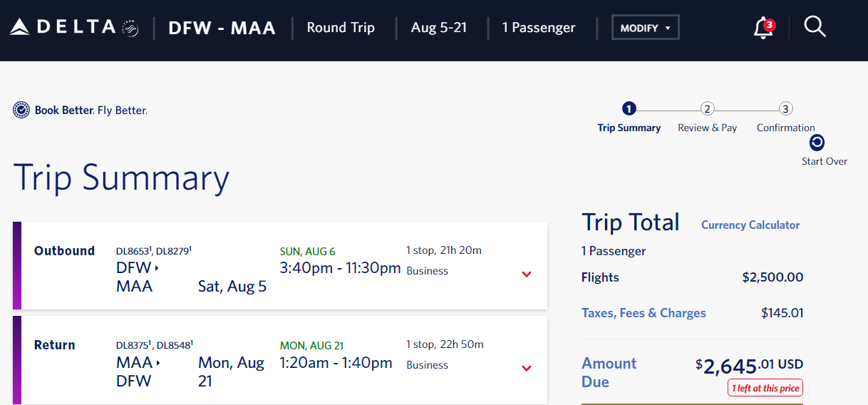The width and height of the screenshot is (868, 405).
Task: Click step 2 Review & Pay circle
Action: [x=707, y=109]
